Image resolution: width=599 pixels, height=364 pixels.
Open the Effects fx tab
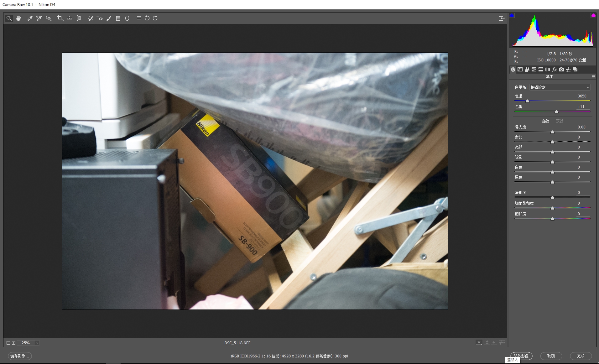[x=555, y=70]
